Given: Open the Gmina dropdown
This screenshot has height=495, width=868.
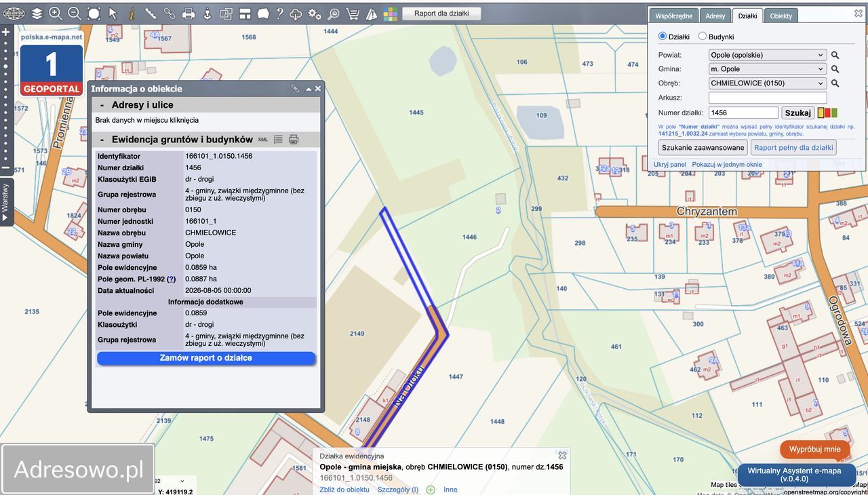Looking at the screenshot, I should (x=768, y=69).
